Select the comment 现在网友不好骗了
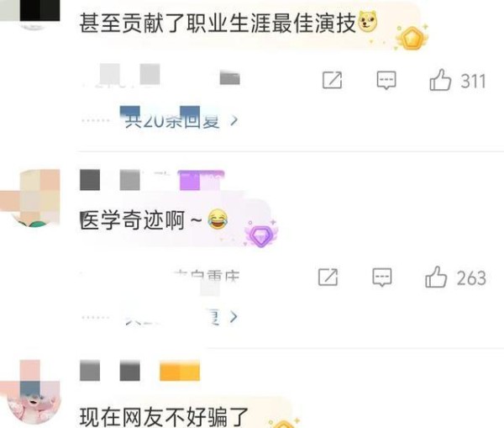The width and height of the screenshot is (504, 428). click(x=164, y=417)
